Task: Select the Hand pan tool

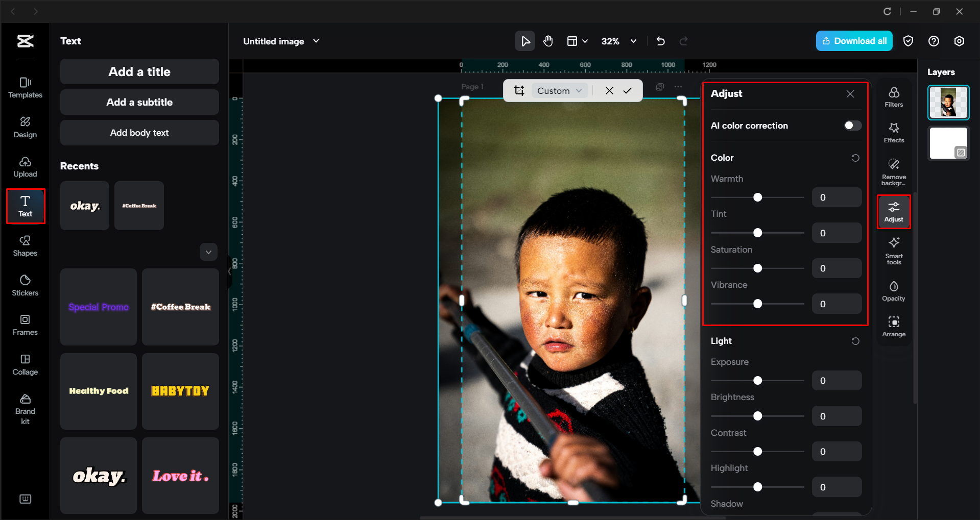Action: 548,41
